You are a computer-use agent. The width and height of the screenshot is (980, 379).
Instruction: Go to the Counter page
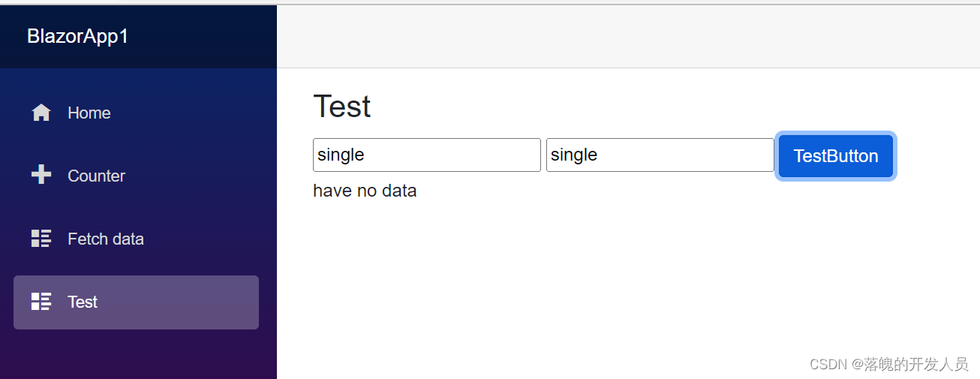(x=96, y=176)
